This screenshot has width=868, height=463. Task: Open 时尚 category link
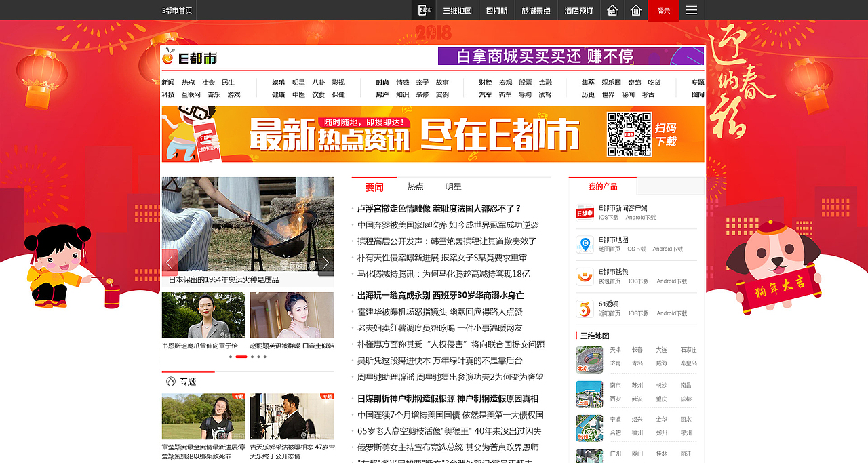point(382,83)
